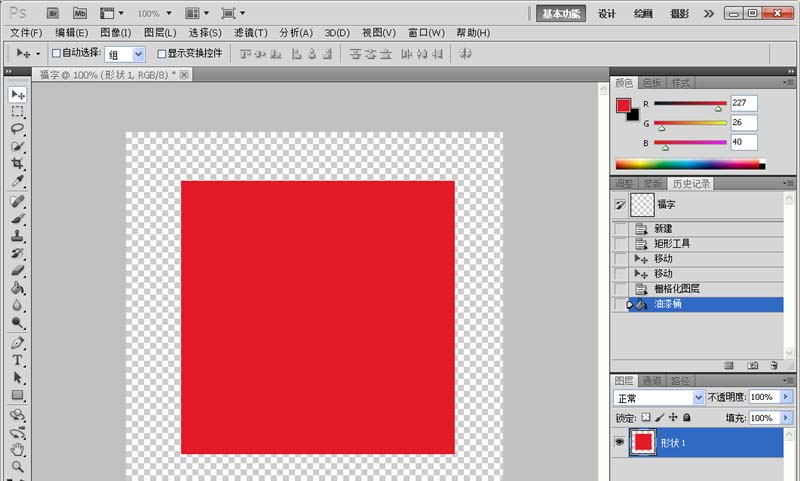800x481 pixels.
Task: Select the Eraser tool
Action: coord(17,270)
